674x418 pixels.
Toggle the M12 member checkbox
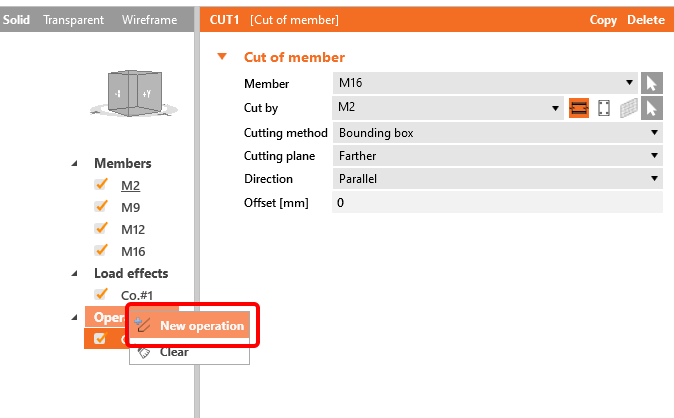coord(100,229)
